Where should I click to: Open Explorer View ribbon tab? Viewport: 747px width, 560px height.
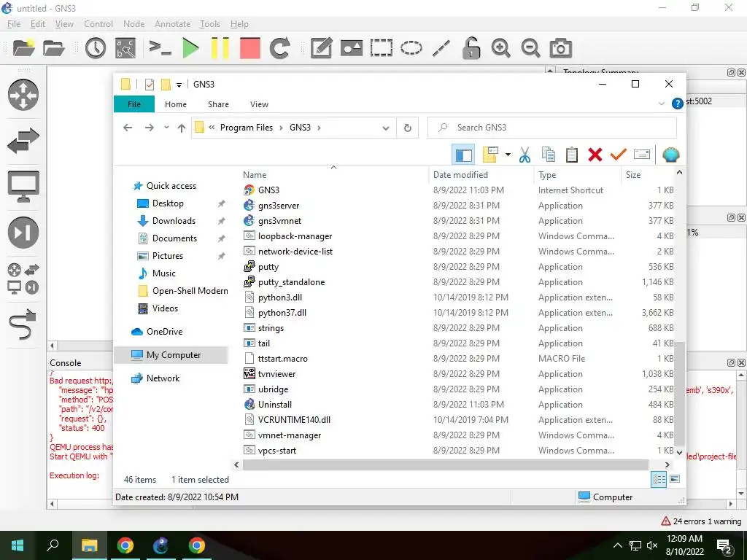pyautogui.click(x=259, y=104)
